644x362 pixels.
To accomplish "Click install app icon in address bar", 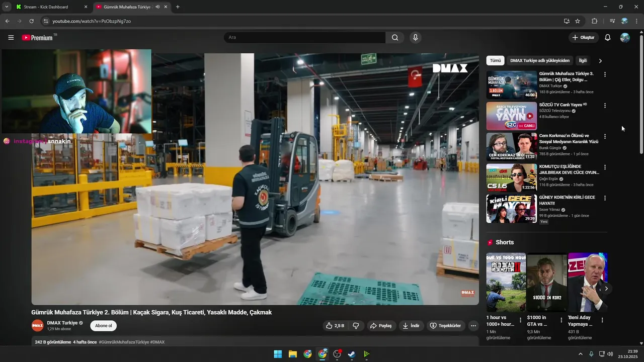I will point(567,21).
